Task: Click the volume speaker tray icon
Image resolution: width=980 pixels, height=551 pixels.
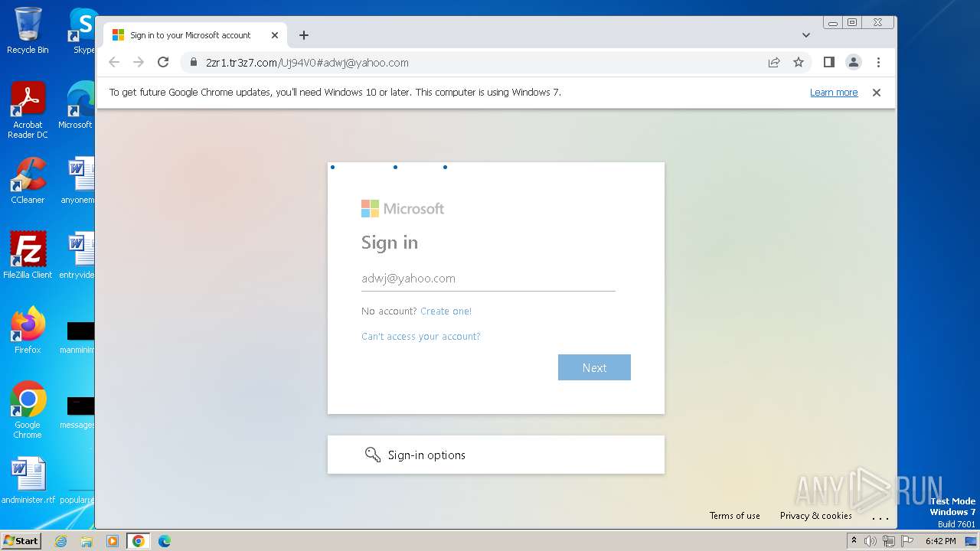Action: (871, 541)
